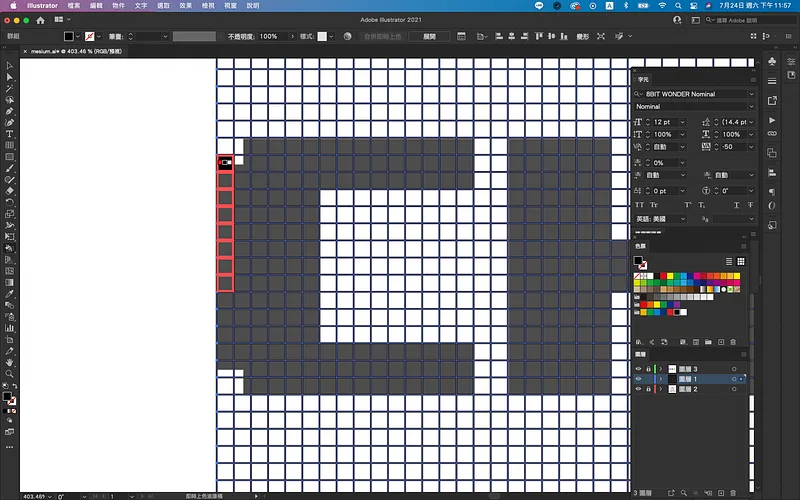800x500 pixels.
Task: Click the 展開 button in control bar
Action: click(430, 36)
